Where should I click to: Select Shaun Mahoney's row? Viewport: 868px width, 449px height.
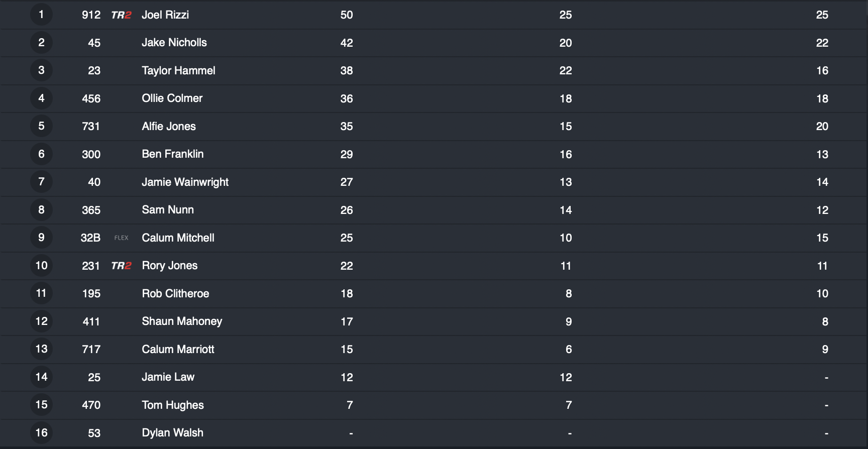click(x=434, y=321)
